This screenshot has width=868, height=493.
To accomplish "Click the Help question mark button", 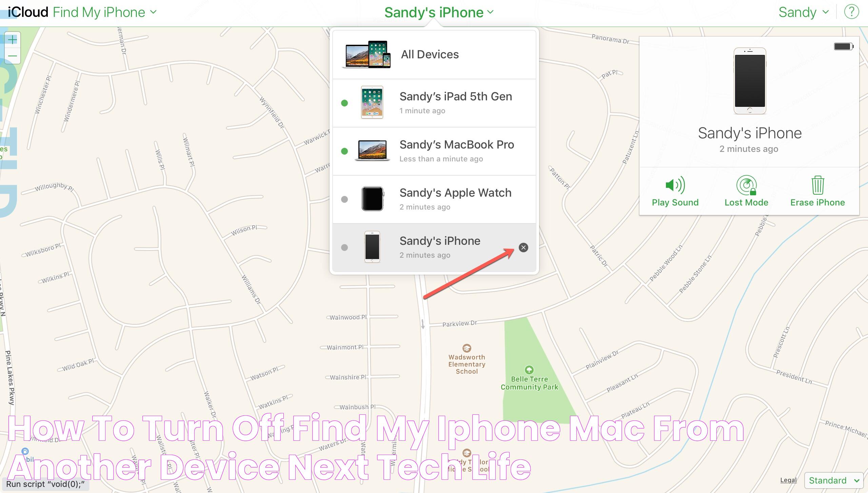I will coord(852,12).
